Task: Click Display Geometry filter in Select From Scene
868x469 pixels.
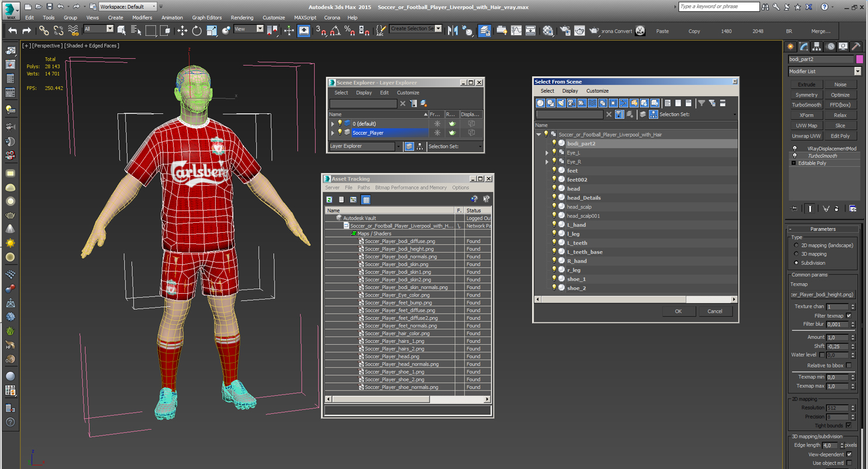Action: 540,103
